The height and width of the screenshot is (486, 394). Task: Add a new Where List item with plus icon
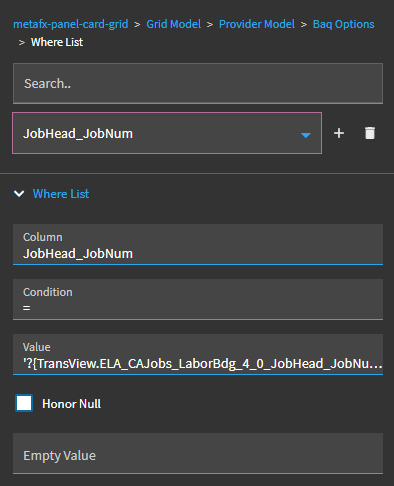(x=339, y=133)
